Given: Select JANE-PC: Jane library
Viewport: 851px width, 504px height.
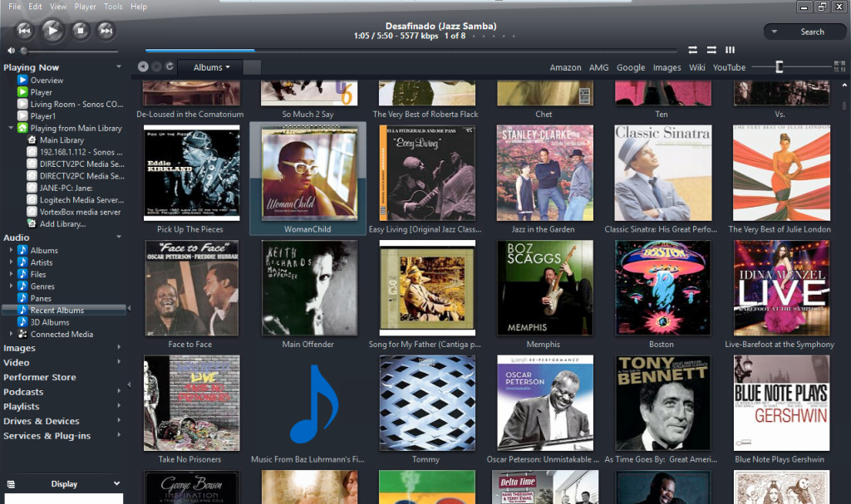Looking at the screenshot, I should [66, 188].
